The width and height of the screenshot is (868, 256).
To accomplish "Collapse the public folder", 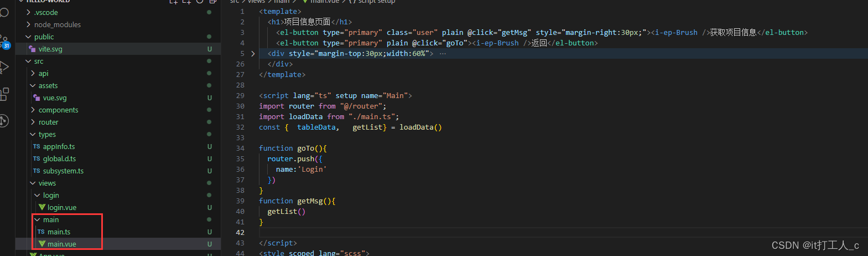I will tap(28, 37).
